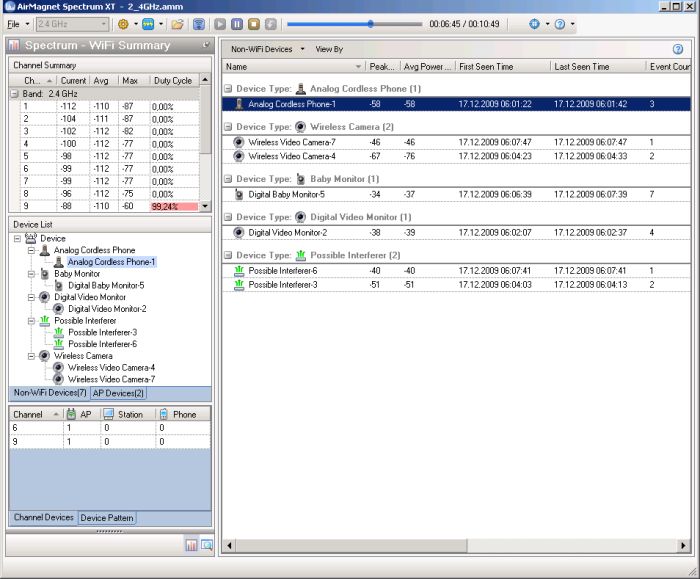This screenshot has width=700, height=579.
Task: Click the help question mark icon
Action: pyautogui.click(x=559, y=23)
